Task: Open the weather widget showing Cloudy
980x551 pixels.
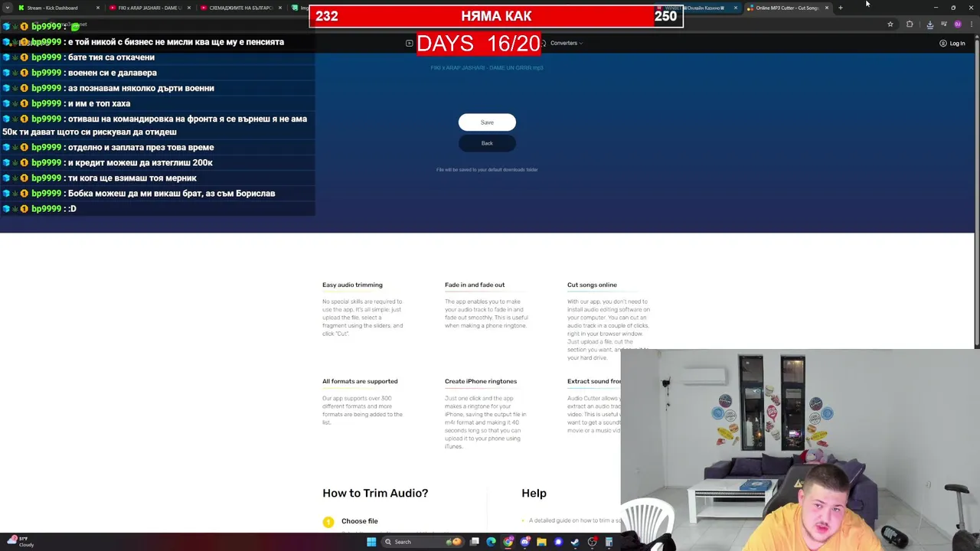Action: click(x=21, y=542)
